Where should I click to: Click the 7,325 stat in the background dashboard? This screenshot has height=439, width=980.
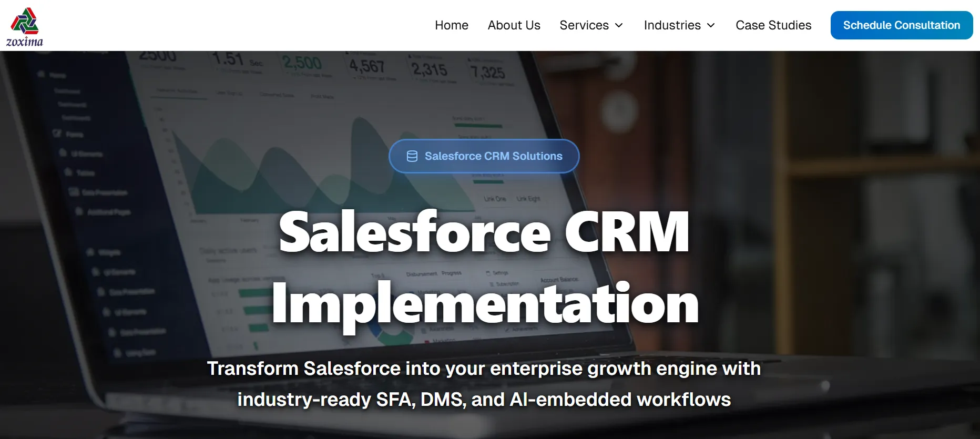[x=487, y=72]
